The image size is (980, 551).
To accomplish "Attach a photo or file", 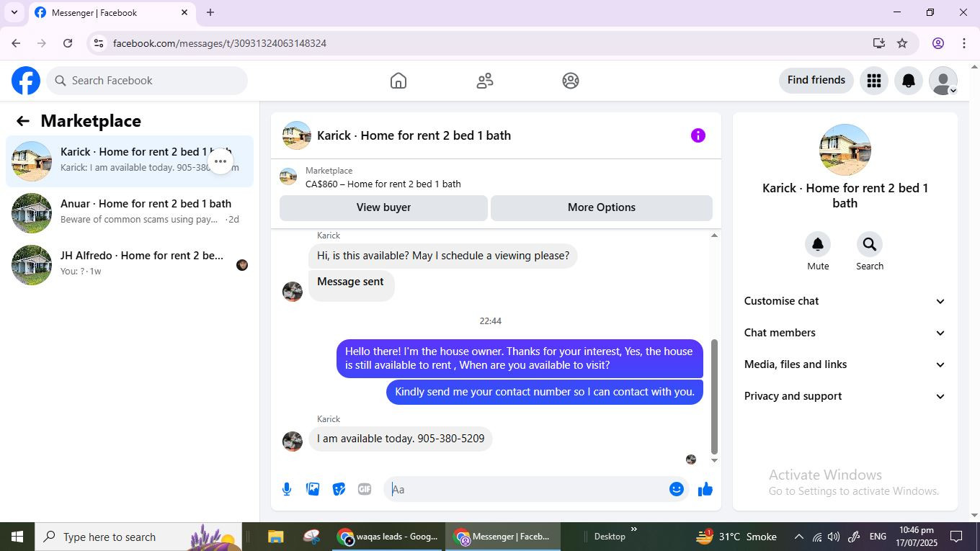I will (x=313, y=490).
